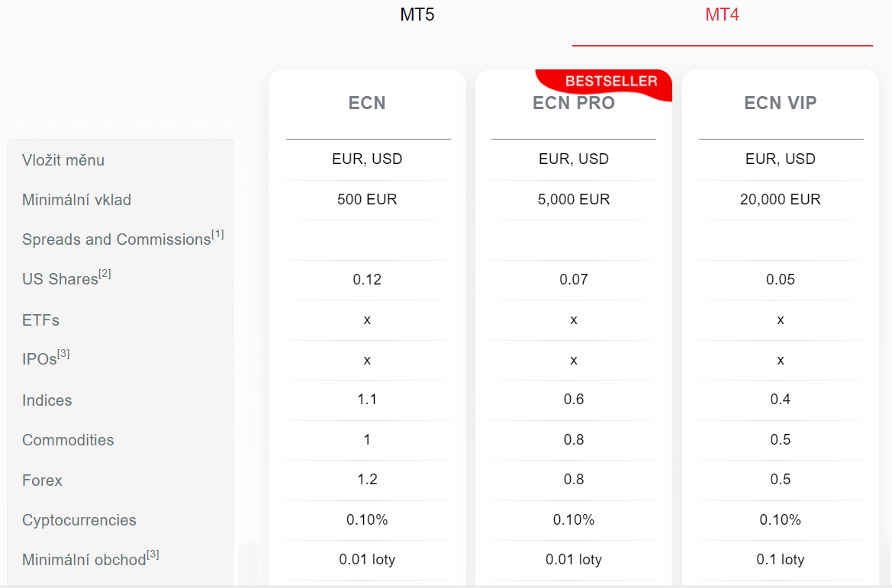
Task: Click the ECN PRO account heading
Action: coord(574,103)
